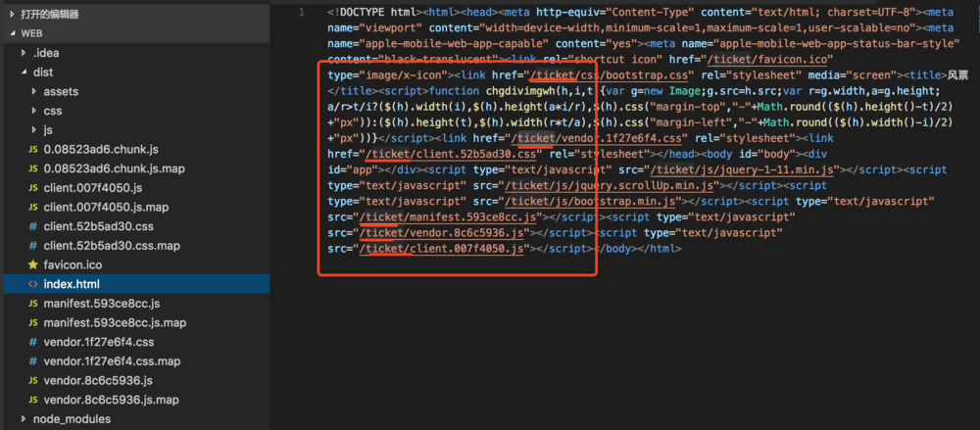Click JS icon of client.007f4050.js.map
Image resolution: width=980 pixels, height=430 pixels.
(33, 207)
